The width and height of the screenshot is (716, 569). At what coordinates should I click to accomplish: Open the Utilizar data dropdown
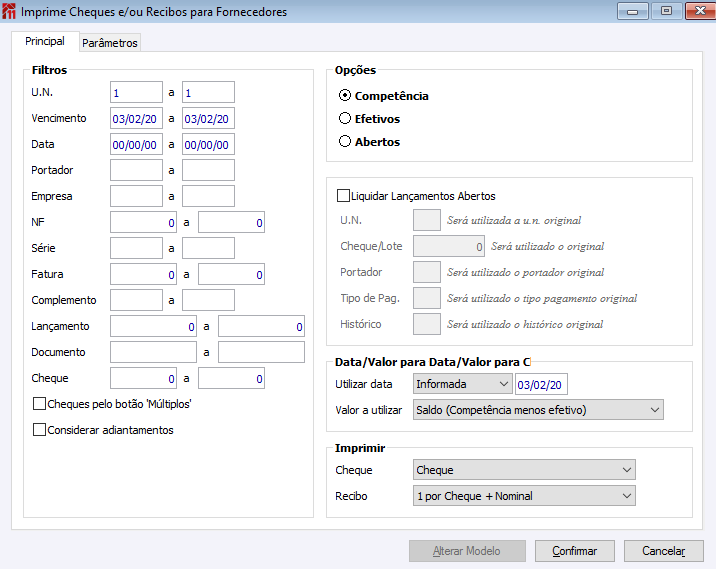click(x=462, y=383)
